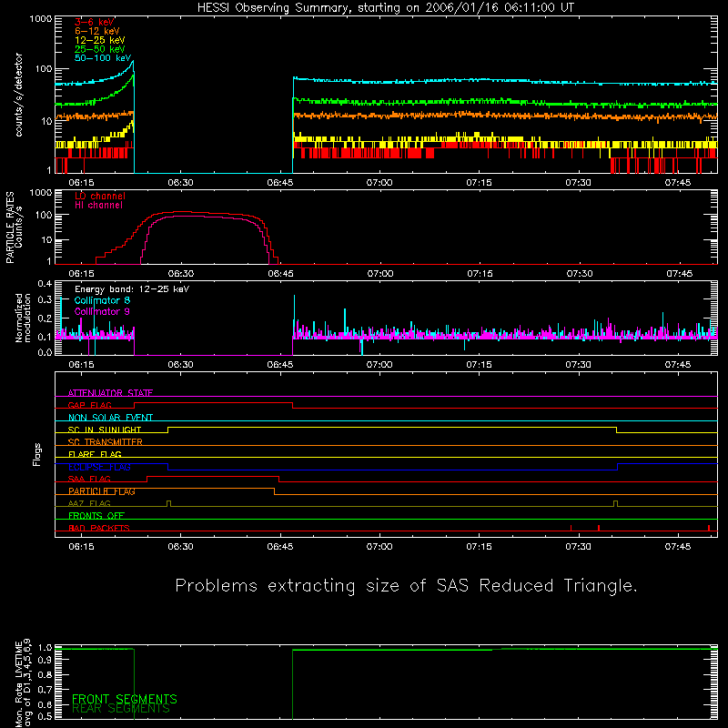Click the HESSI Observing Summary title text
The height and width of the screenshot is (728, 728).
coord(385,7)
